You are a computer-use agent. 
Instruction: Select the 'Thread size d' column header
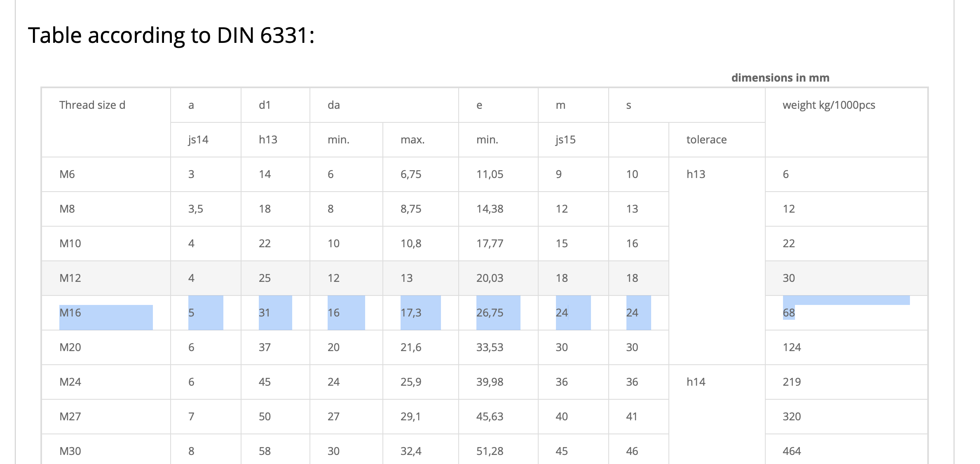point(92,105)
